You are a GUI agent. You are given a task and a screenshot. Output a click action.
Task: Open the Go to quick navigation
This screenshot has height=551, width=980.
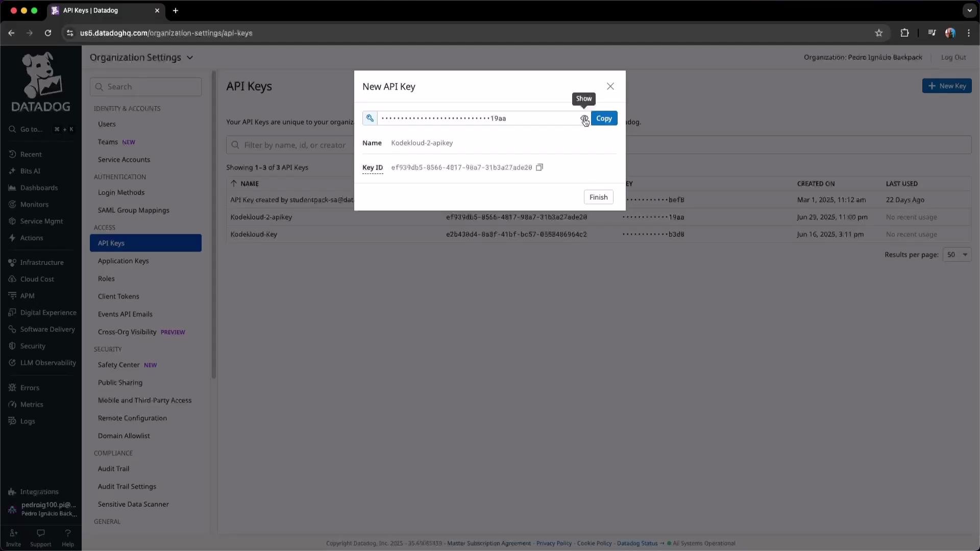coord(41,129)
